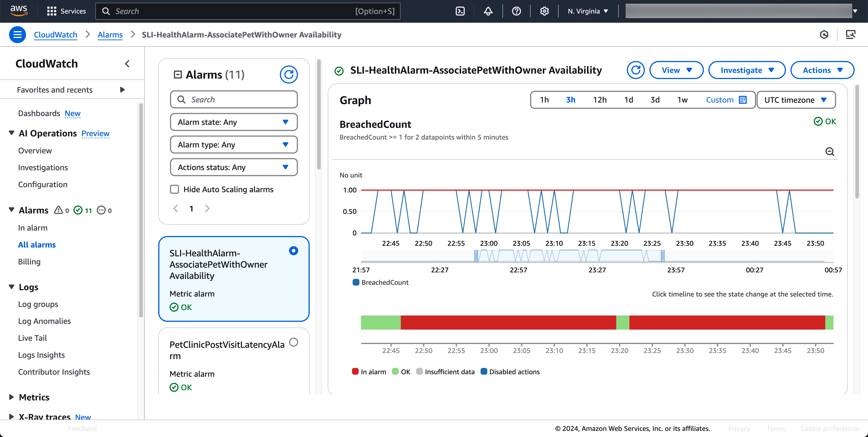Select the 1w time range

tap(682, 100)
